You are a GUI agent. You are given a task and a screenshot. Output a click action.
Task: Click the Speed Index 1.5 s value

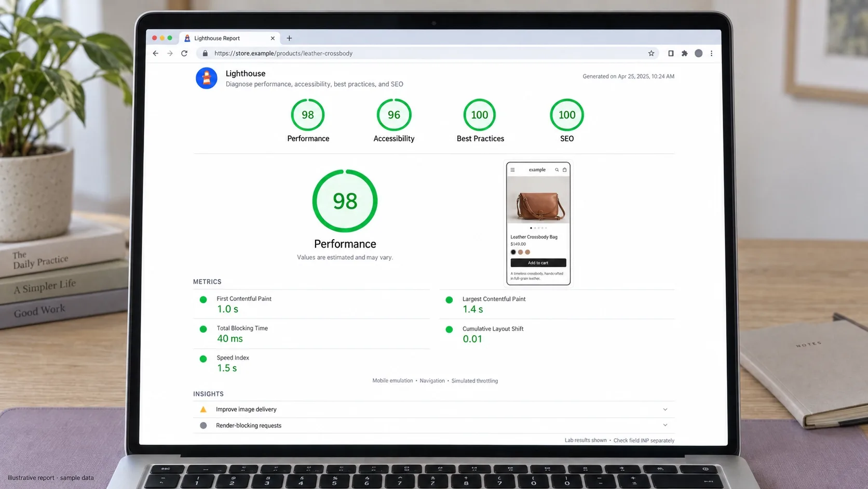point(227,368)
